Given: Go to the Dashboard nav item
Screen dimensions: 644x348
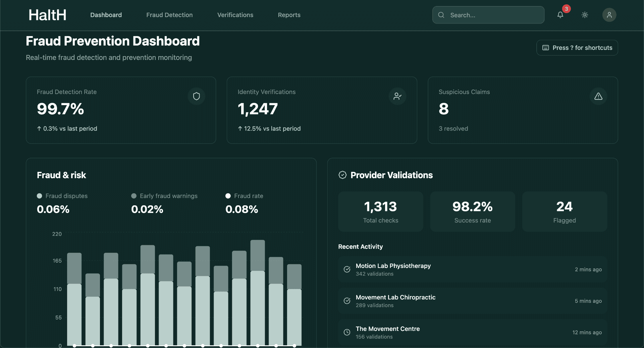Looking at the screenshot, I should point(106,15).
